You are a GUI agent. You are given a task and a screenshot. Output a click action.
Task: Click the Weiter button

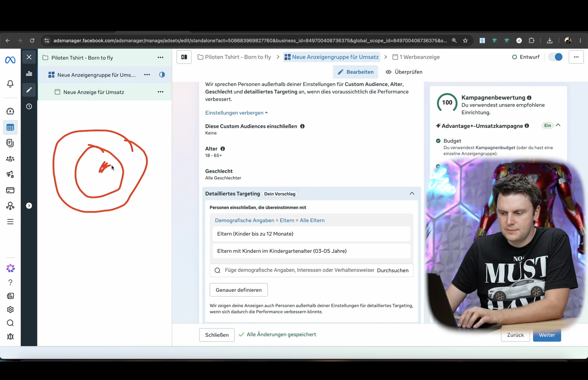[x=547, y=335]
